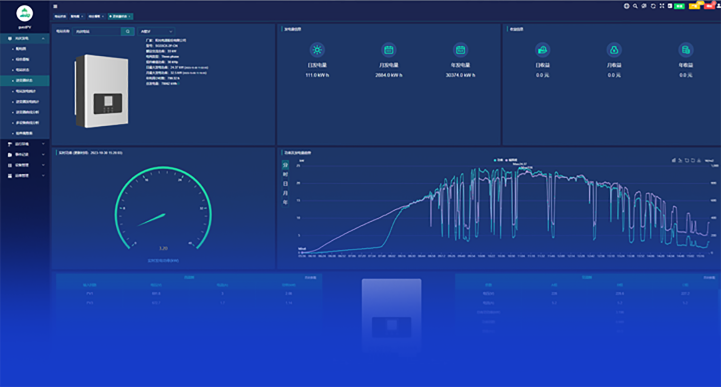Click the refresh icon in top toolbar
721x387 pixels.
tap(653, 6)
